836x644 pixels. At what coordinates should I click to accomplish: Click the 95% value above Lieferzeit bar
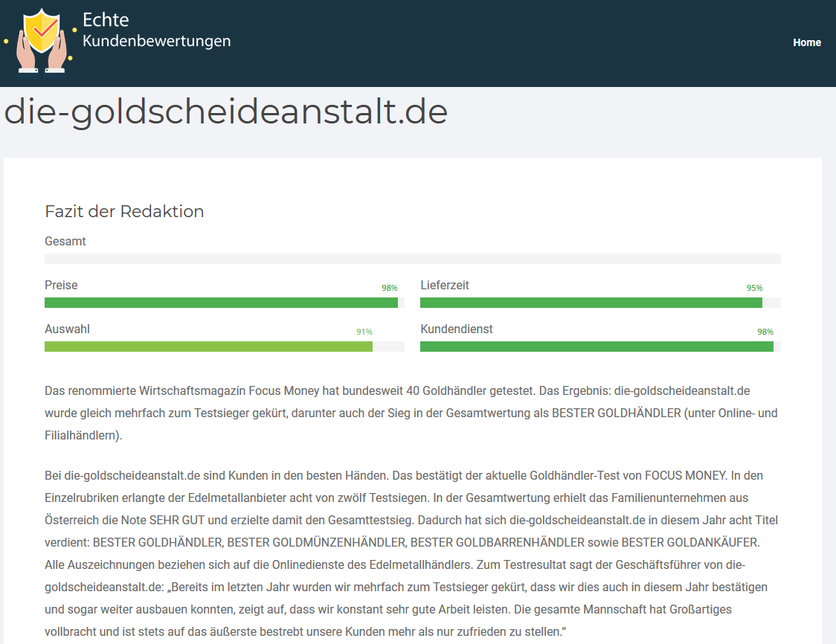coord(754,288)
